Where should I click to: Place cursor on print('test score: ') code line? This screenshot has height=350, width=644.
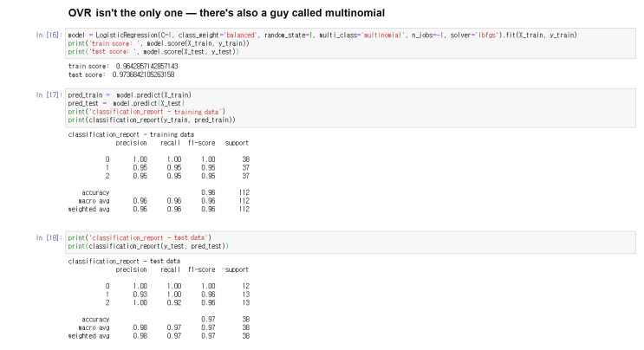pyautogui.click(x=153, y=52)
